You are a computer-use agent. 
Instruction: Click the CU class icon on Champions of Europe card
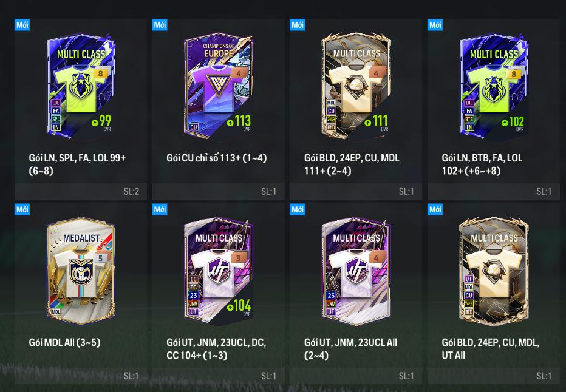coord(194,127)
